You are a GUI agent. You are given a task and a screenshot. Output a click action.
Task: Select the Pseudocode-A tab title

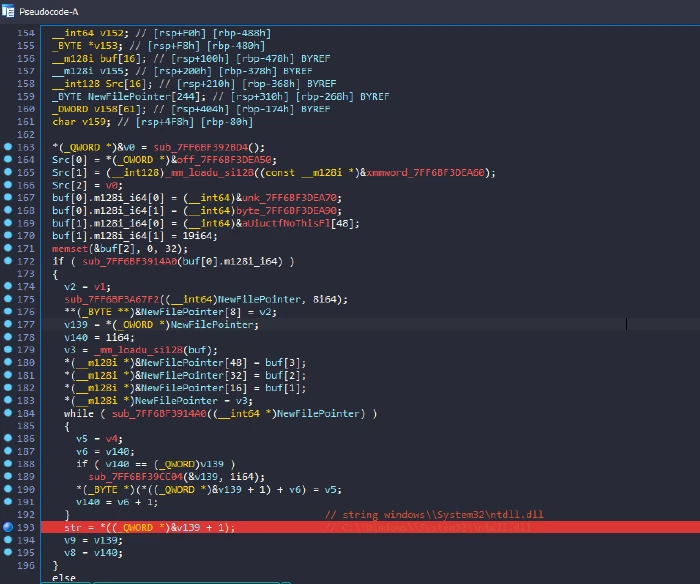(48, 12)
